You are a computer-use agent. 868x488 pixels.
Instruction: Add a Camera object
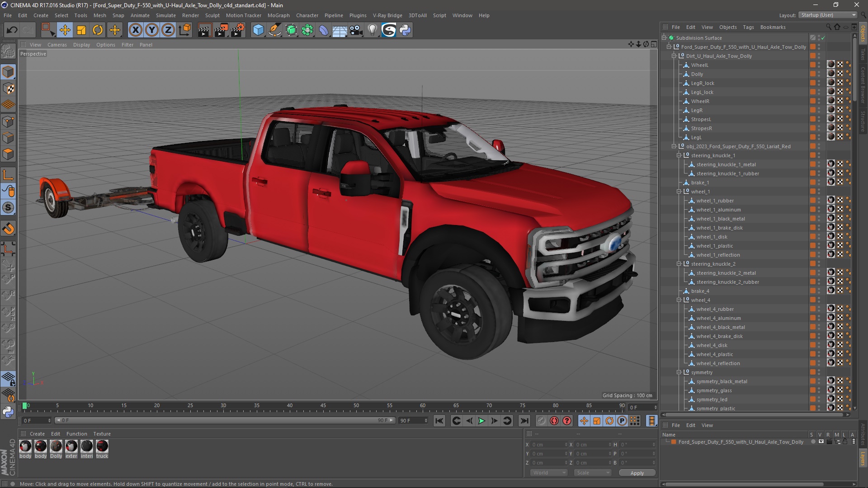[356, 30]
